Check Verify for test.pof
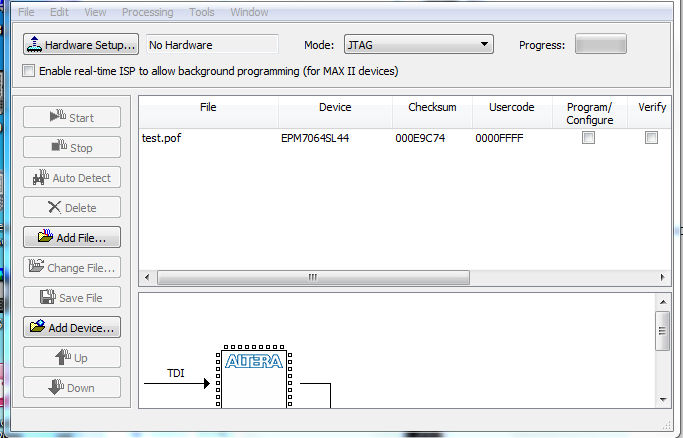The height and width of the screenshot is (438, 683). pos(651,138)
